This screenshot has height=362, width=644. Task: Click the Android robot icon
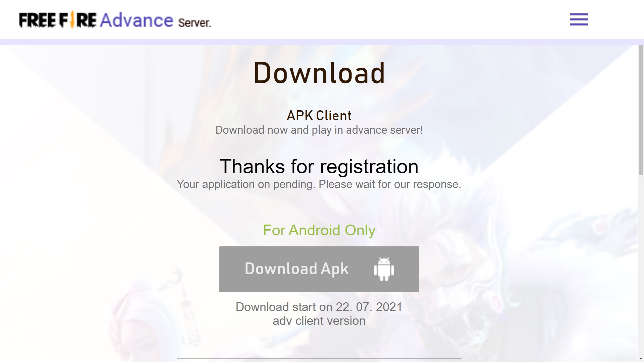tap(384, 269)
